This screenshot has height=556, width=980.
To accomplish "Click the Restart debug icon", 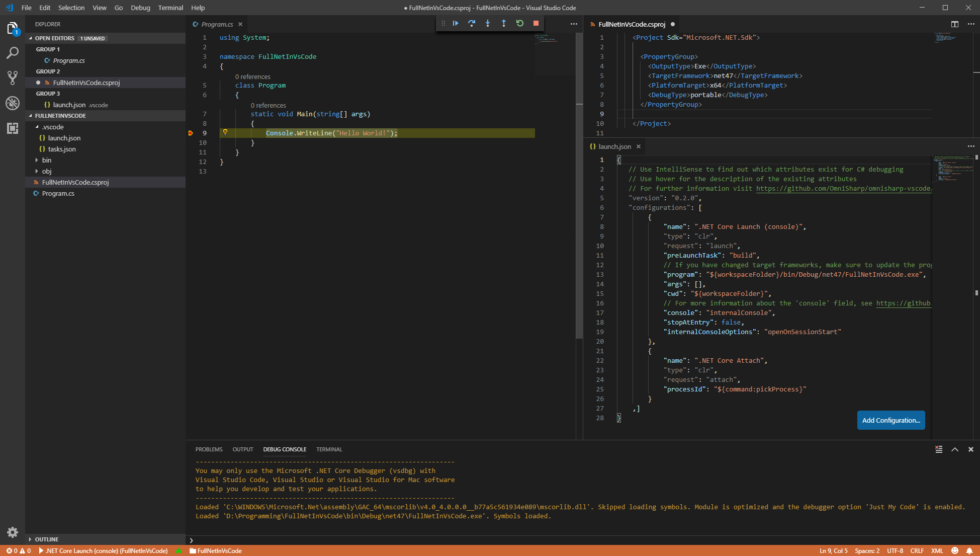I will click(520, 23).
